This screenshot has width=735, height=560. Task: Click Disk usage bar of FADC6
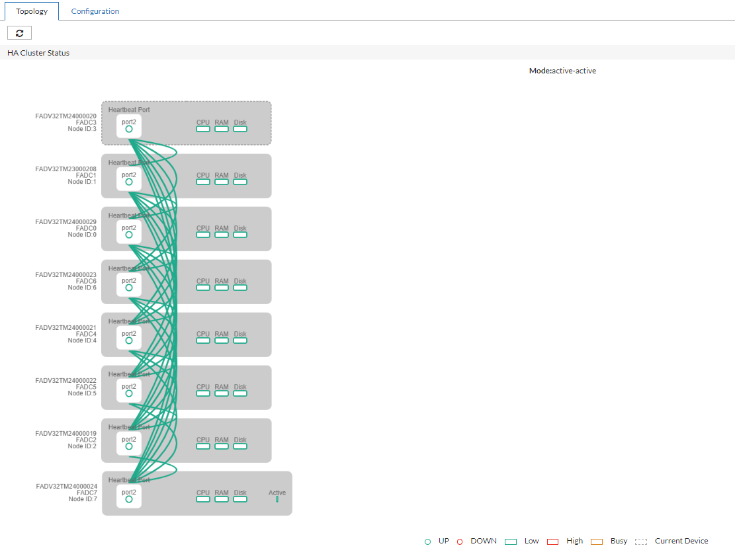pyautogui.click(x=240, y=288)
